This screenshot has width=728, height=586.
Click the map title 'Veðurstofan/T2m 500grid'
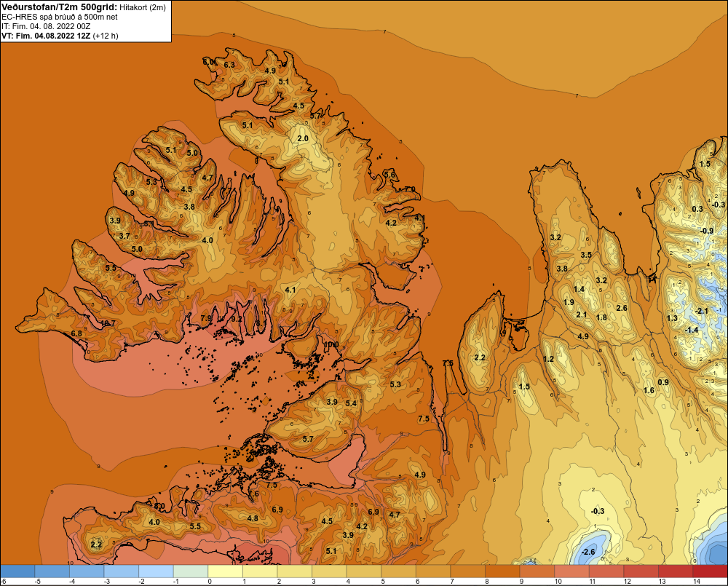[x=60, y=7]
